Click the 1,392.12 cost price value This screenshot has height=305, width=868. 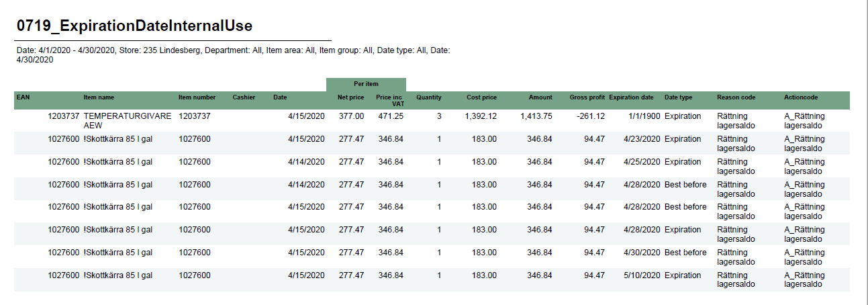point(481,116)
